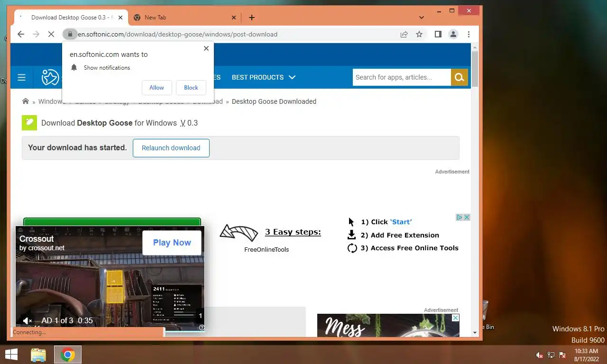
Task: Click the Relaunch download button
Action: [x=171, y=148]
